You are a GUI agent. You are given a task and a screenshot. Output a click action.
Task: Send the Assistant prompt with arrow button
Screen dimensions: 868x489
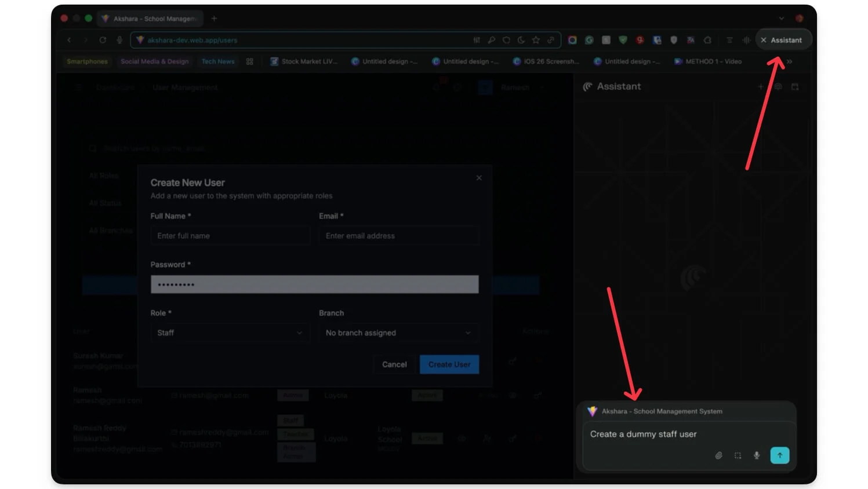(779, 455)
